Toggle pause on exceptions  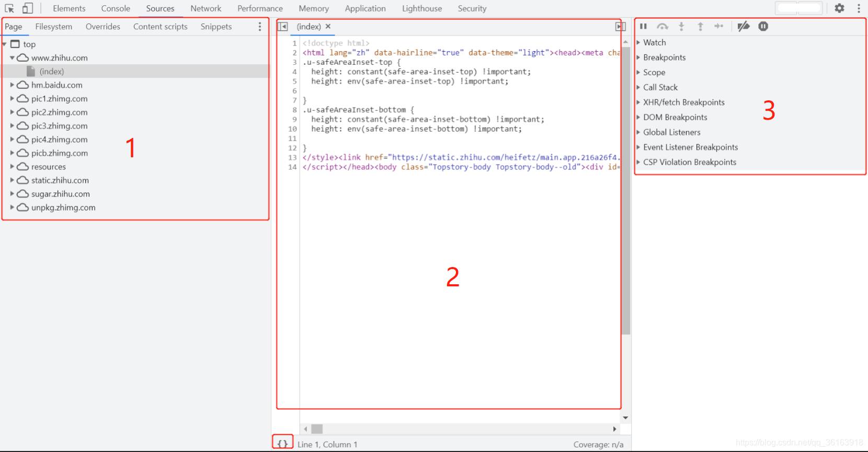click(x=763, y=27)
